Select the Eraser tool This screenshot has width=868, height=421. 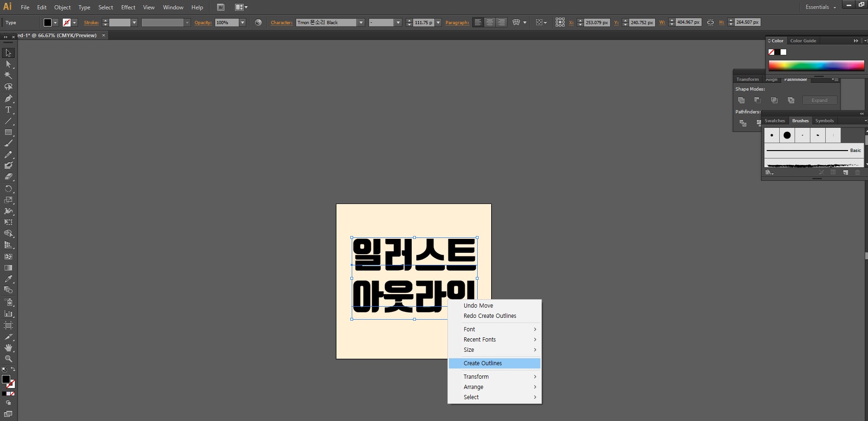8,177
